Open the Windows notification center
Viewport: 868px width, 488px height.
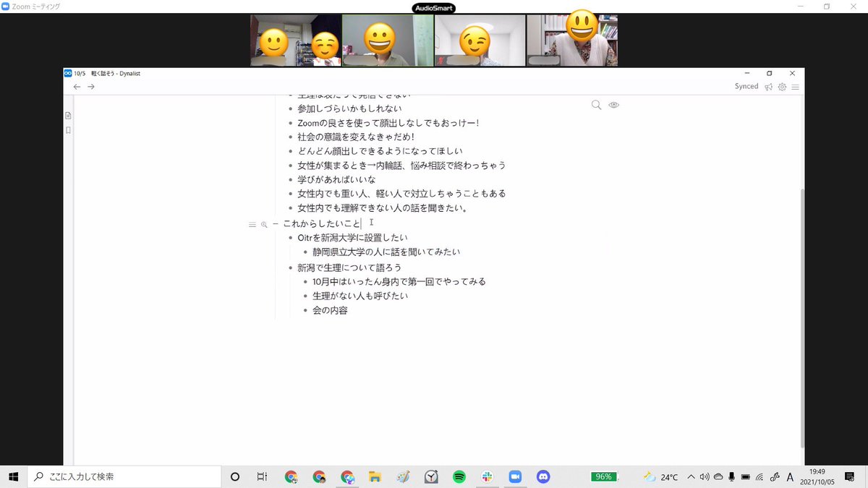(x=849, y=476)
